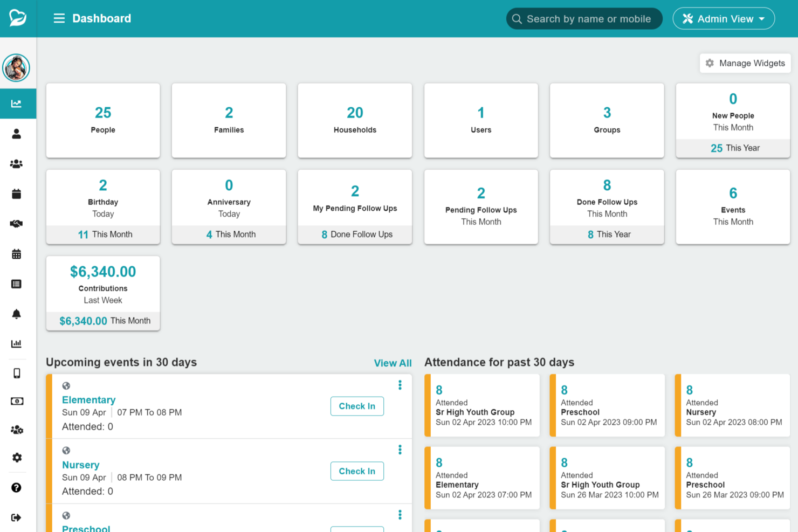Open Reports via the bar chart icon
Image resolution: width=798 pixels, height=532 pixels.
click(x=16, y=343)
